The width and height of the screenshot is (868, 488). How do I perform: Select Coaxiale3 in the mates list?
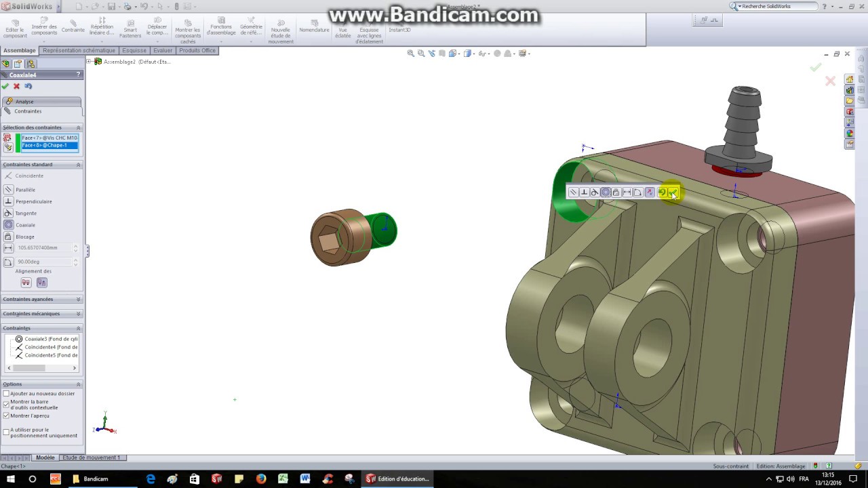pos(46,339)
